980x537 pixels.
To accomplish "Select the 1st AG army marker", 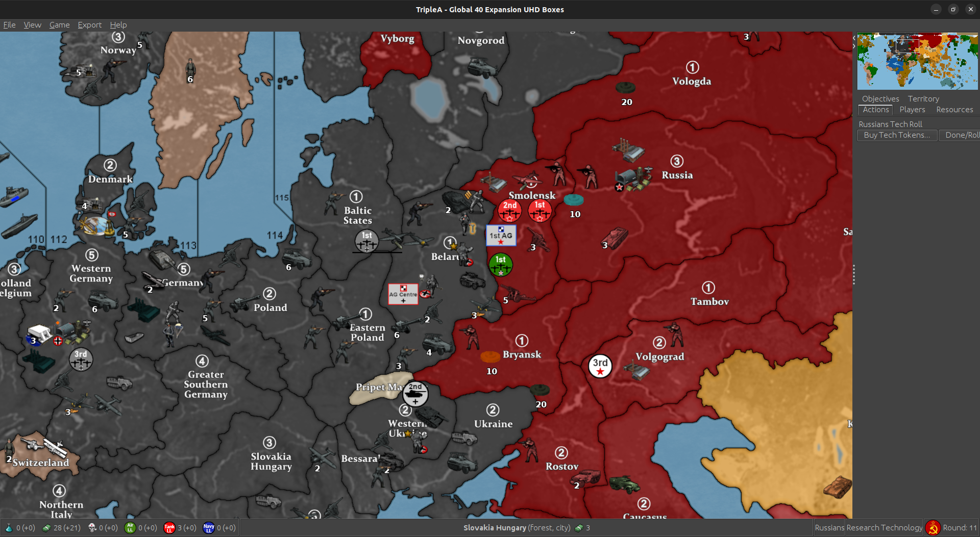I will coord(501,236).
